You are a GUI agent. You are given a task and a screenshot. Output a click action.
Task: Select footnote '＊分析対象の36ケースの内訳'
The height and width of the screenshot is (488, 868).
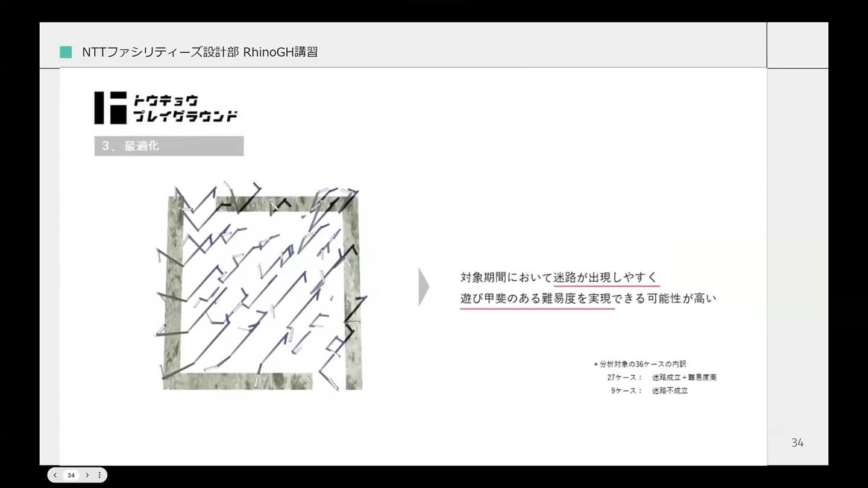[x=640, y=364]
